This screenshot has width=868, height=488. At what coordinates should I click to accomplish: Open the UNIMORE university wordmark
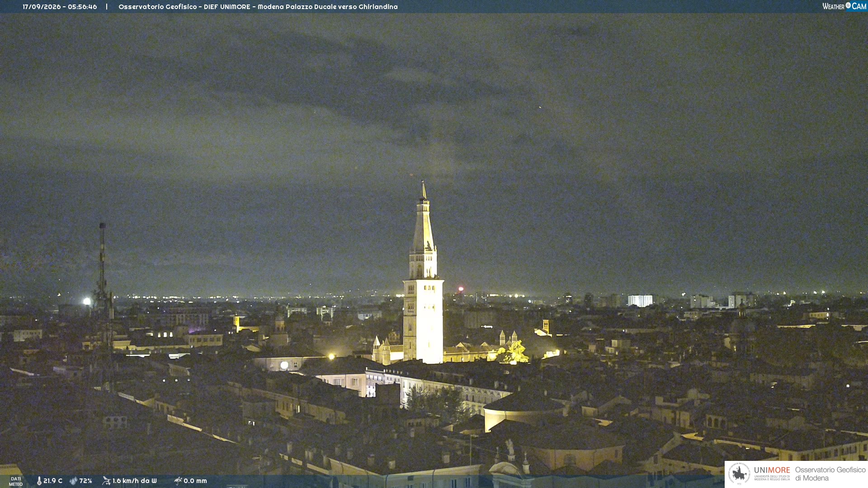click(772, 473)
